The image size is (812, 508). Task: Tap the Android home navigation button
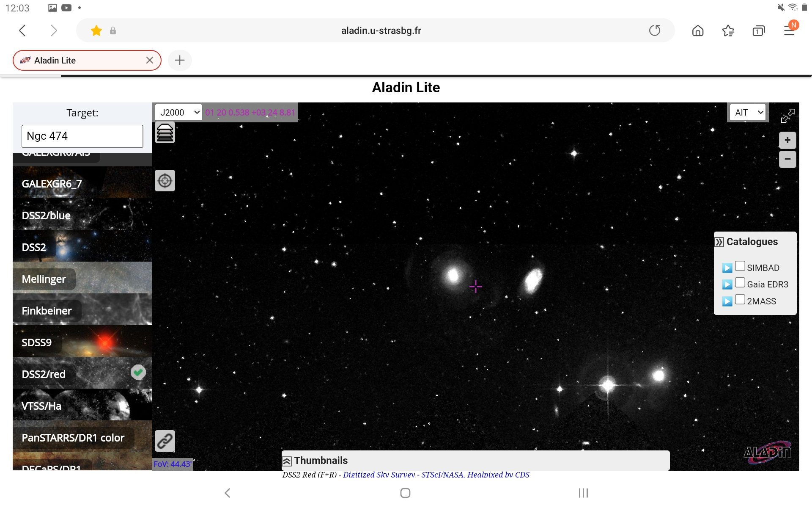click(405, 493)
